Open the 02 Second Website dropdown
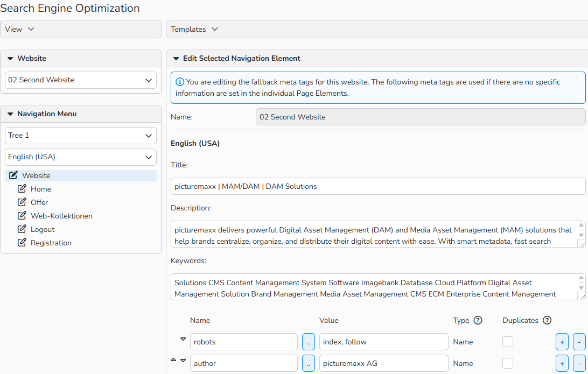 click(81, 80)
